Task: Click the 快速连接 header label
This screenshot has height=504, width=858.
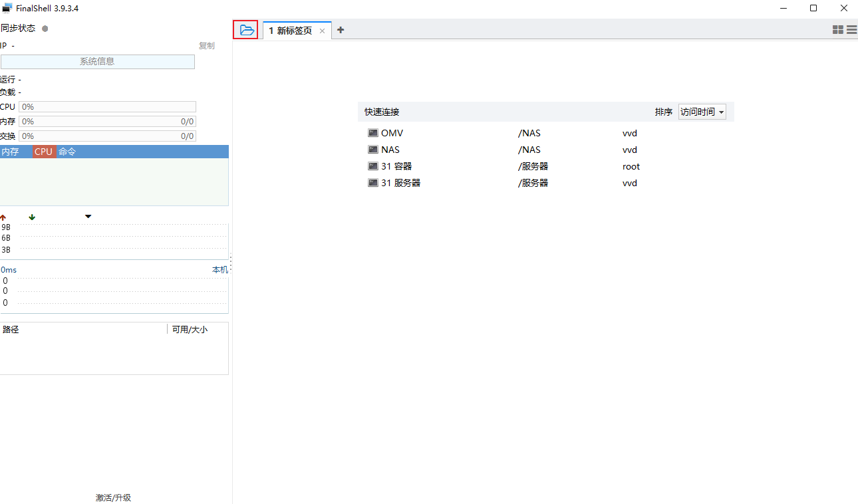Action: (382, 112)
